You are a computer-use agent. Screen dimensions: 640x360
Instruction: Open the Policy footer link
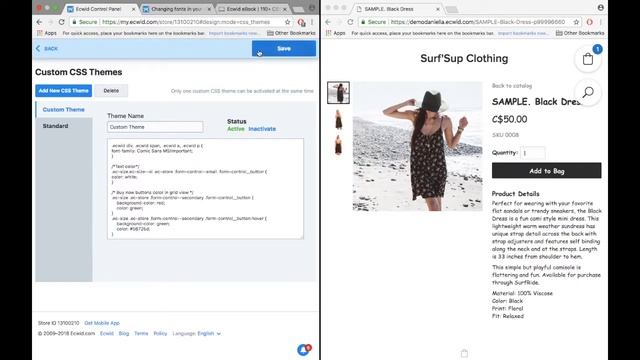160,333
